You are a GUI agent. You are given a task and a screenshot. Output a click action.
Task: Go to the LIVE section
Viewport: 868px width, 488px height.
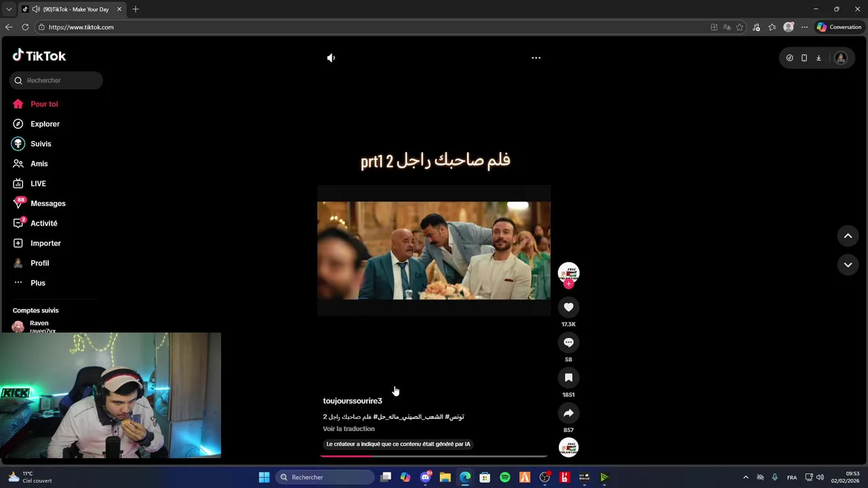(x=38, y=184)
